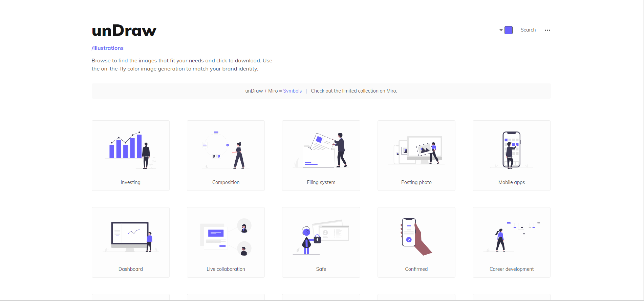Open the Search menu item

click(528, 30)
